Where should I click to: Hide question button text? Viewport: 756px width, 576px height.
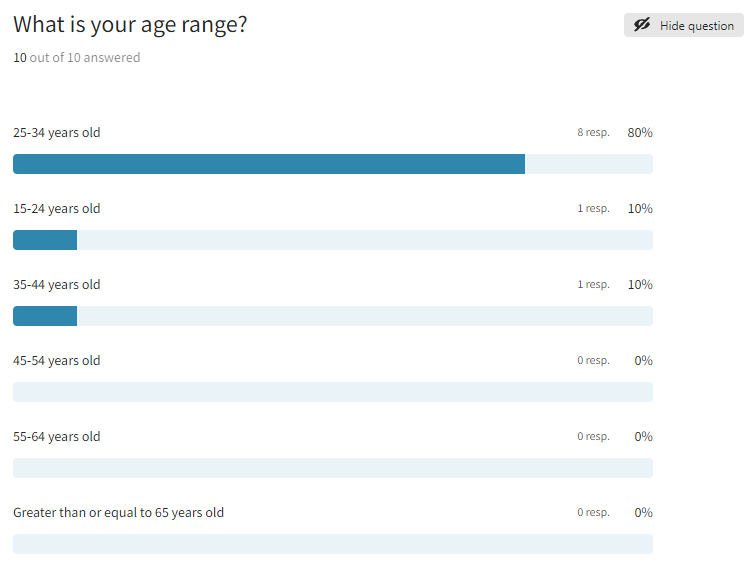(696, 26)
